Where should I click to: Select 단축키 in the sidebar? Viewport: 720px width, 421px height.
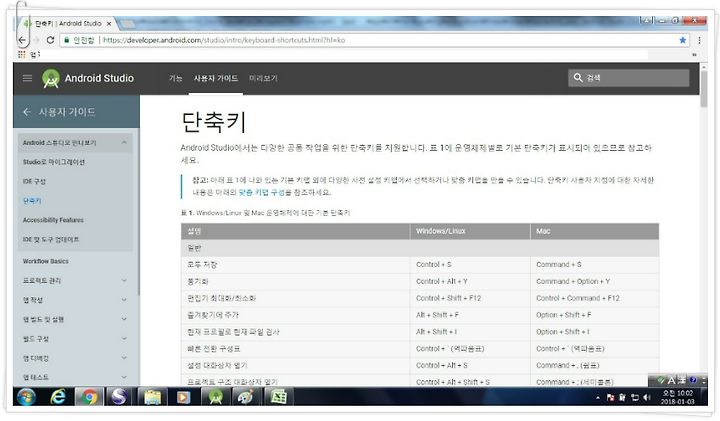[32, 201]
